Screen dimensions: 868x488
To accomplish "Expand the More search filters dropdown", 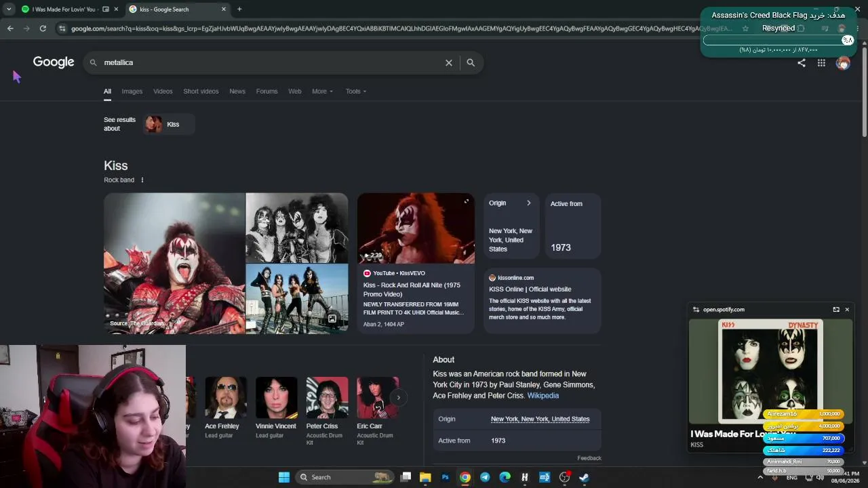I will coord(322,91).
